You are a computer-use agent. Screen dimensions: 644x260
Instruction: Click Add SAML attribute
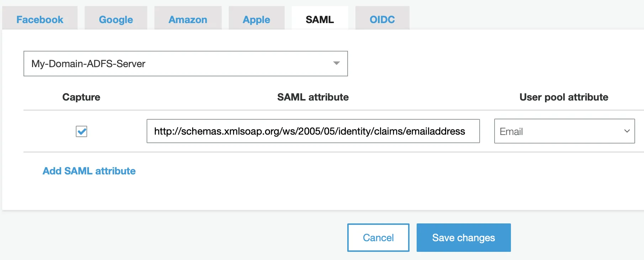click(x=89, y=171)
